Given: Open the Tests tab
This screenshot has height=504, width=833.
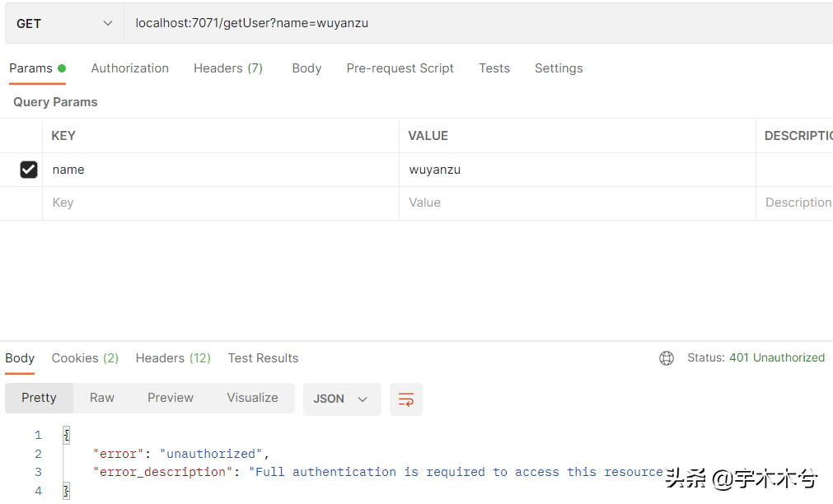Looking at the screenshot, I should [494, 68].
